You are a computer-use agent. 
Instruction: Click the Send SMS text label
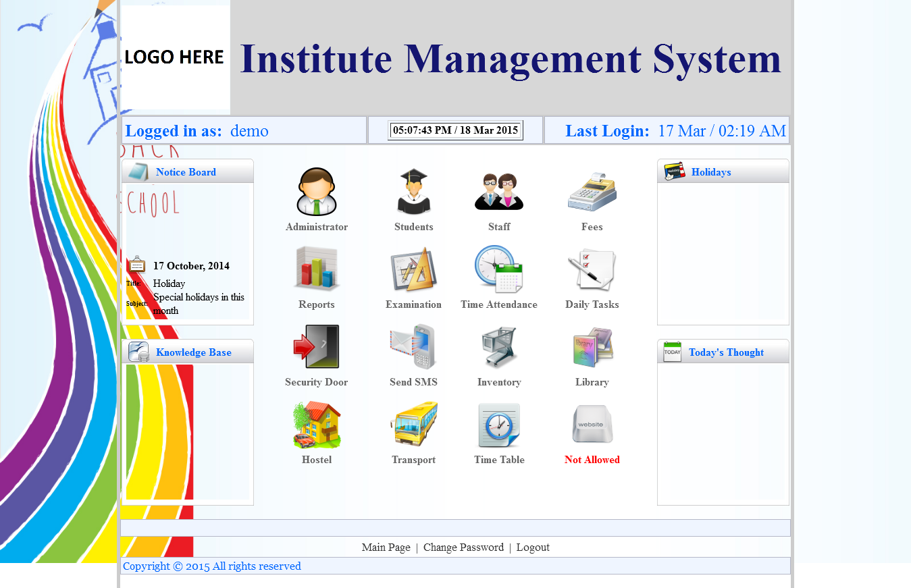point(413,382)
